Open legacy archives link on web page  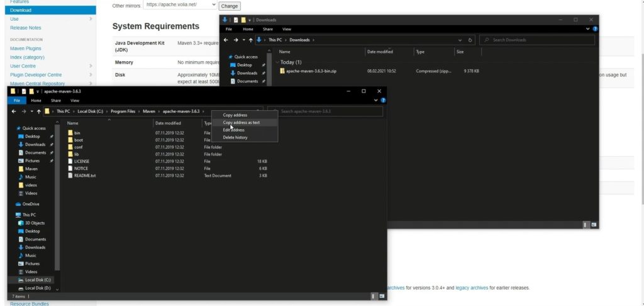(x=472, y=288)
